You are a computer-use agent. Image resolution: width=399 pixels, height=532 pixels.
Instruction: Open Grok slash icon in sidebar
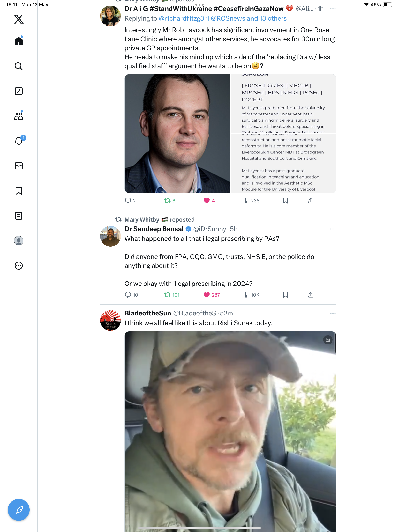(x=19, y=91)
